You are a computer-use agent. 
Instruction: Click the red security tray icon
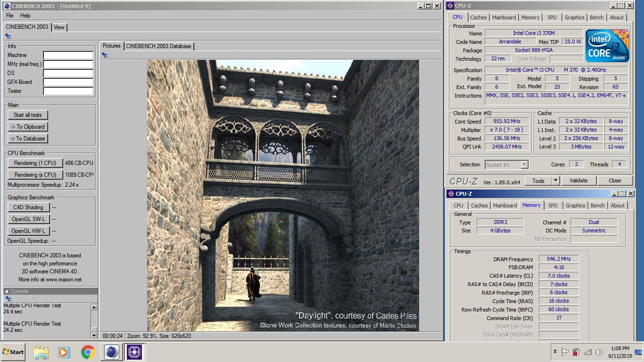[576, 352]
